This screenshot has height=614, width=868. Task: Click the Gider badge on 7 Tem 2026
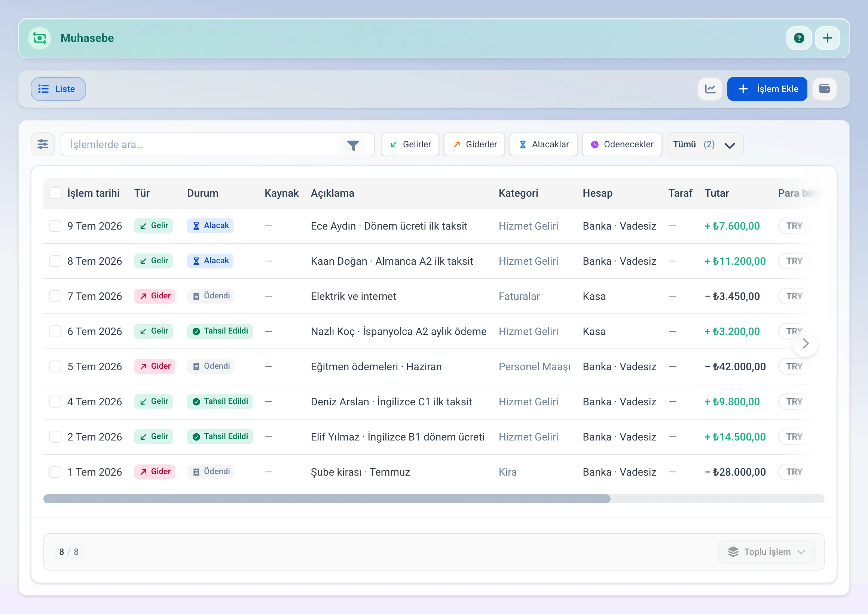[155, 296]
